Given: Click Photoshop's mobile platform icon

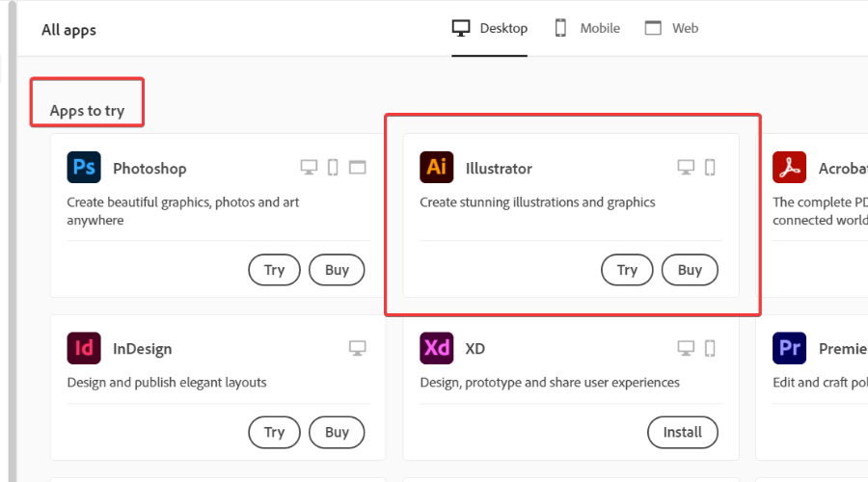Looking at the screenshot, I should click(x=333, y=167).
